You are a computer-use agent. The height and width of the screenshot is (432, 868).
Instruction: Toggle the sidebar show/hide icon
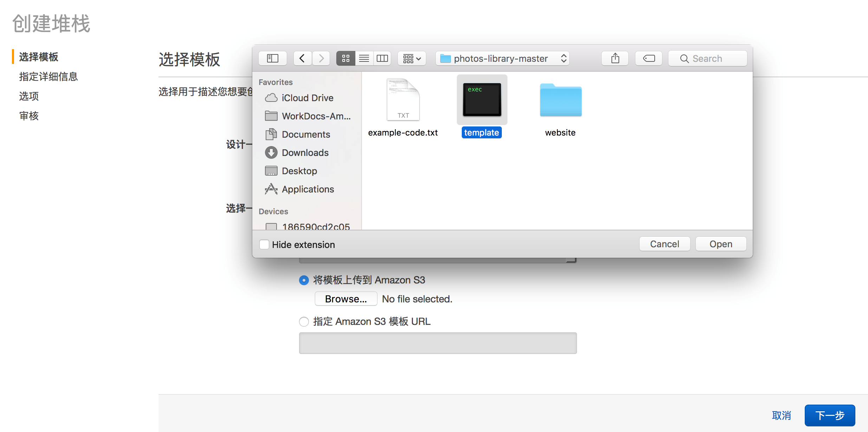[272, 58]
